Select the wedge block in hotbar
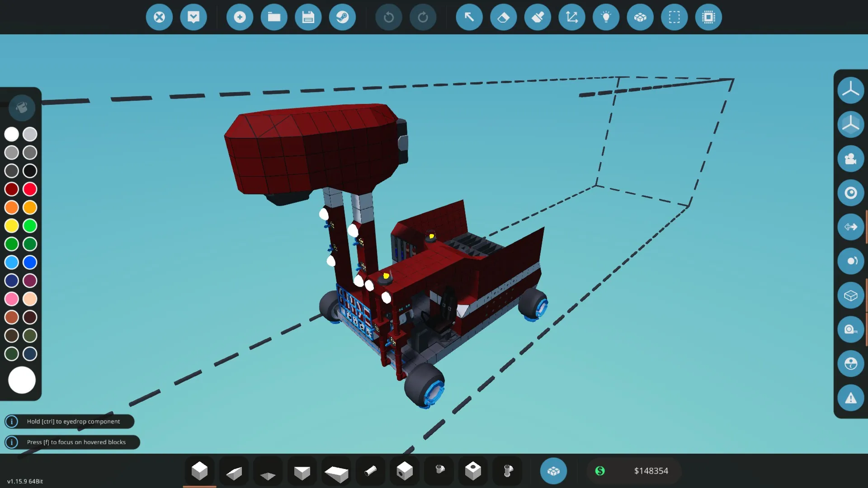The width and height of the screenshot is (868, 488). point(234,472)
